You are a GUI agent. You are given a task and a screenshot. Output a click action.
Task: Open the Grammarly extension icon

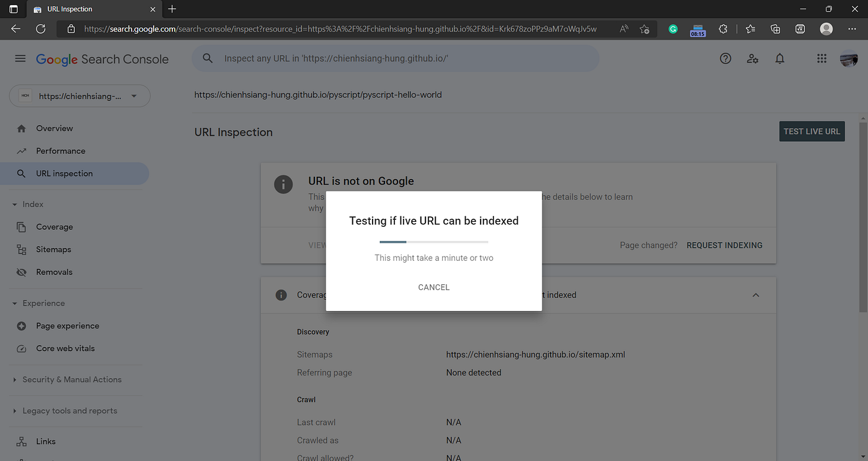[673, 29]
